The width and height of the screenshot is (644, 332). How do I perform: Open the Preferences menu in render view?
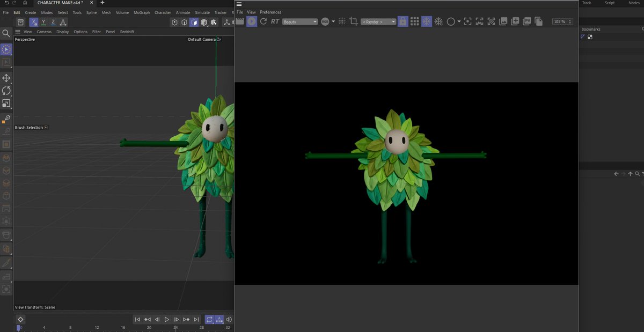click(x=270, y=12)
